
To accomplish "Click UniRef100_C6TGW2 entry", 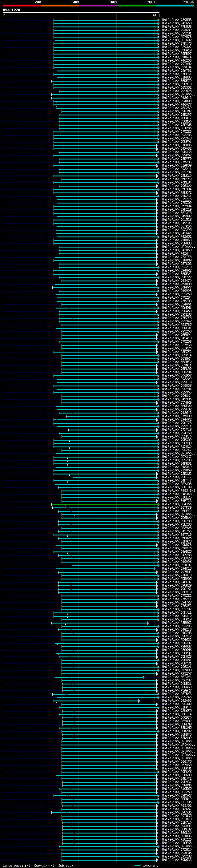I will pos(177,40).
